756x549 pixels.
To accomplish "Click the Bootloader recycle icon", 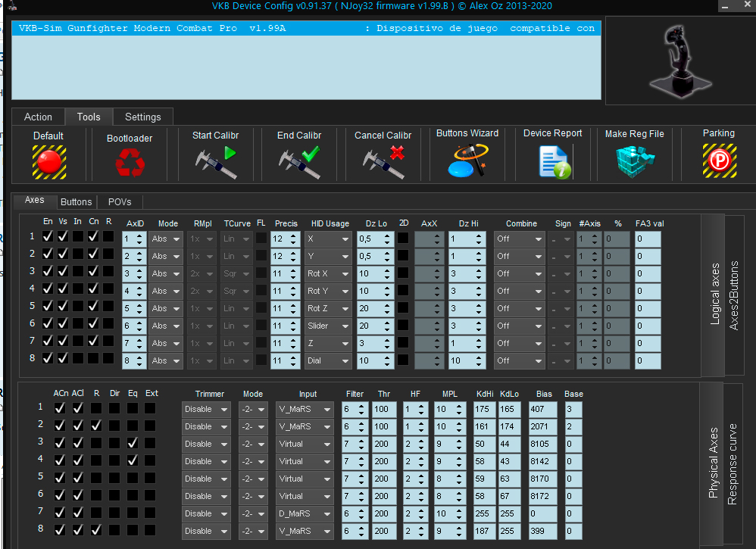I will pos(130,163).
